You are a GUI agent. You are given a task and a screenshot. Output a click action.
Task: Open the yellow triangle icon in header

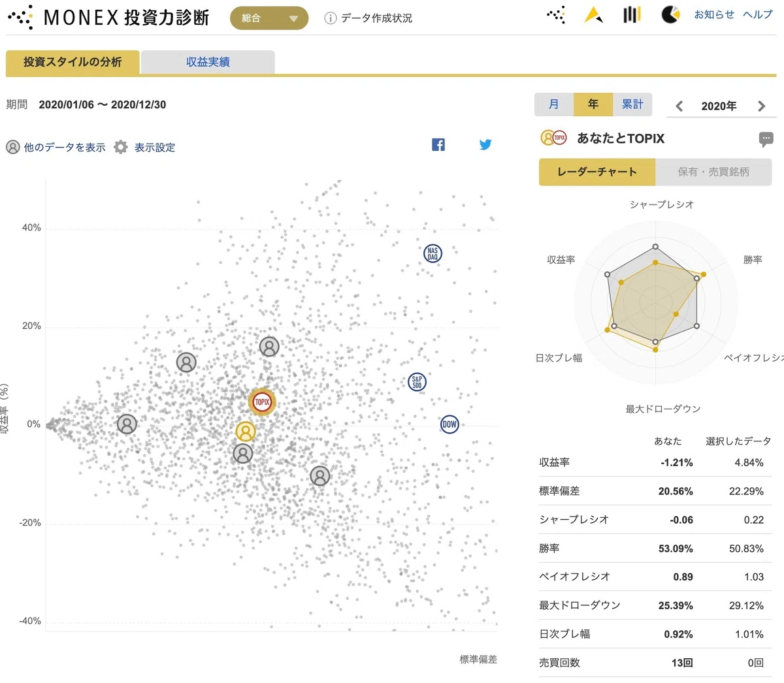coord(593,14)
